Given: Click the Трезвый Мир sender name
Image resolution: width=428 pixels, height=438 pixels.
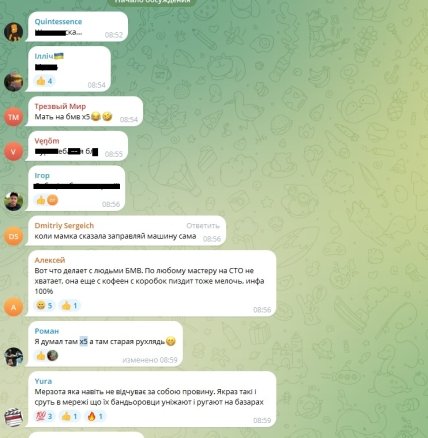Looking at the screenshot, I should coord(60,106).
